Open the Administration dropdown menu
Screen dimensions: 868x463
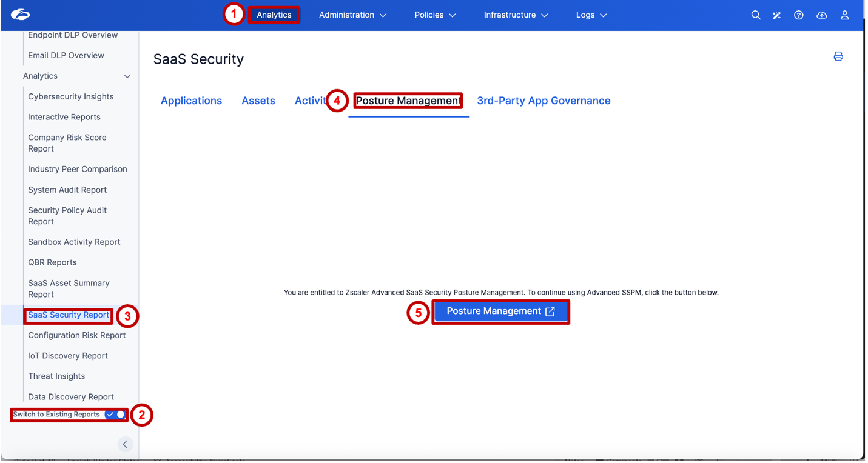(x=352, y=15)
